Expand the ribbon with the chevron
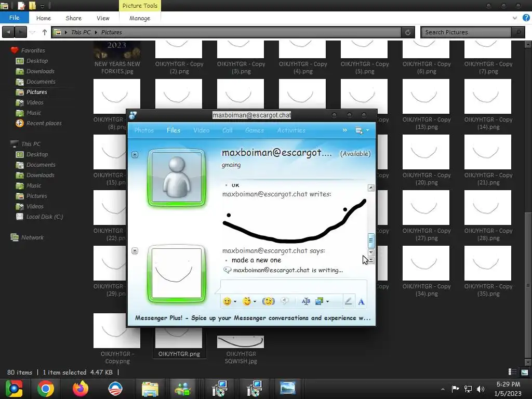The height and width of the screenshot is (399, 532). 515,18
